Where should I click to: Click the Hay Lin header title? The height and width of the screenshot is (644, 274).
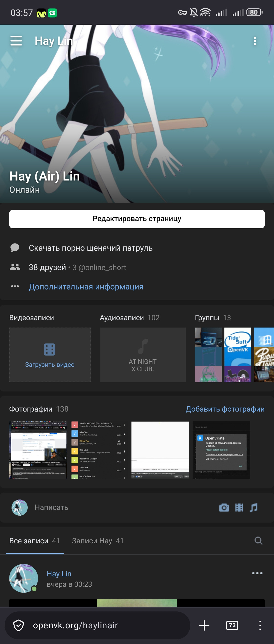(54, 41)
